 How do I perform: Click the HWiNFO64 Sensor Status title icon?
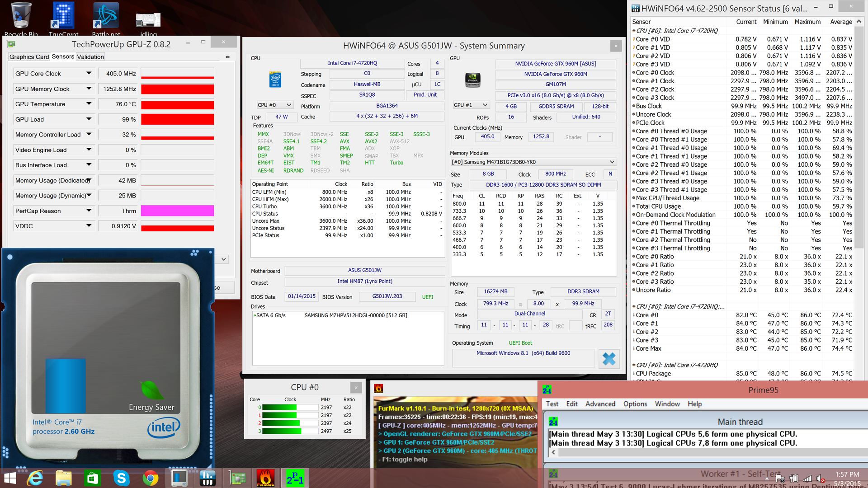(636, 8)
